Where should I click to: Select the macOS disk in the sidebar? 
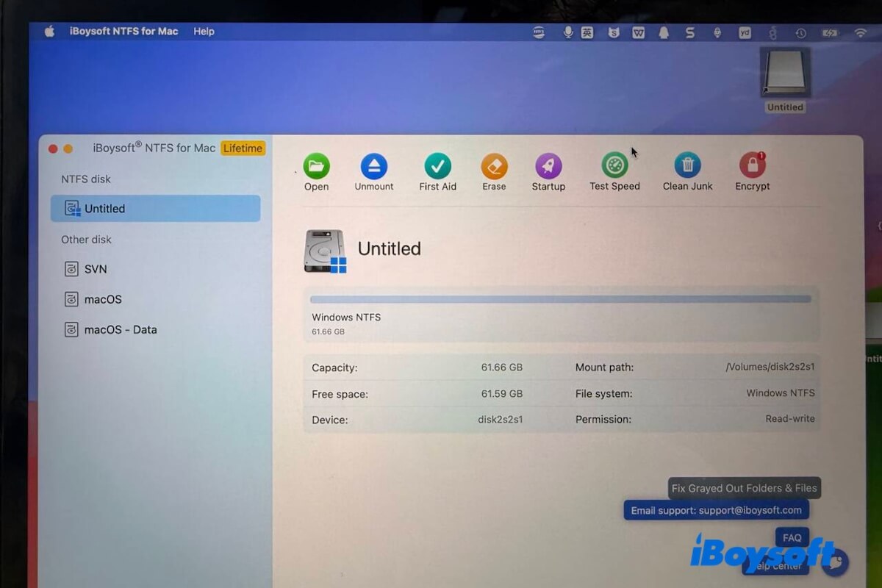[93, 299]
